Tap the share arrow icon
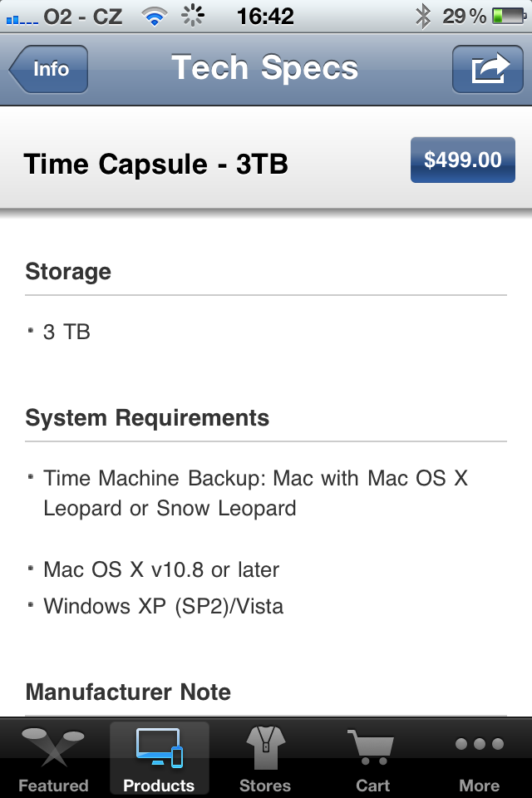The width and height of the screenshot is (532, 798). (488, 69)
